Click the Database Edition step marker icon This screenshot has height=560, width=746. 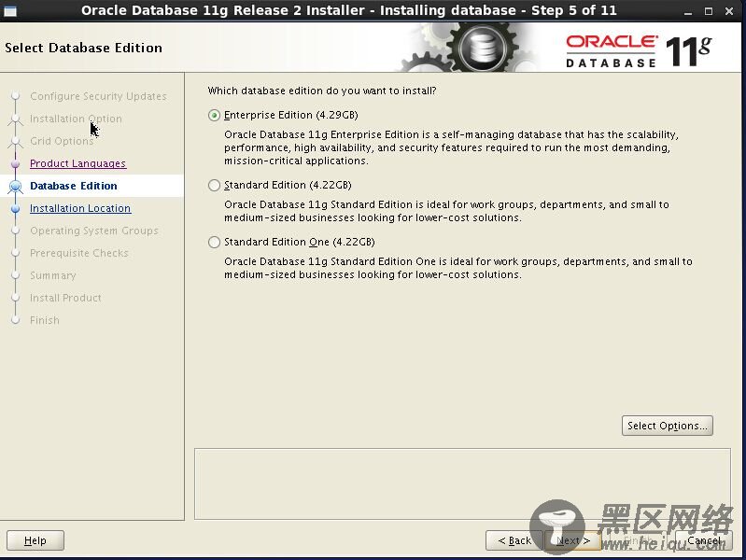[15, 186]
